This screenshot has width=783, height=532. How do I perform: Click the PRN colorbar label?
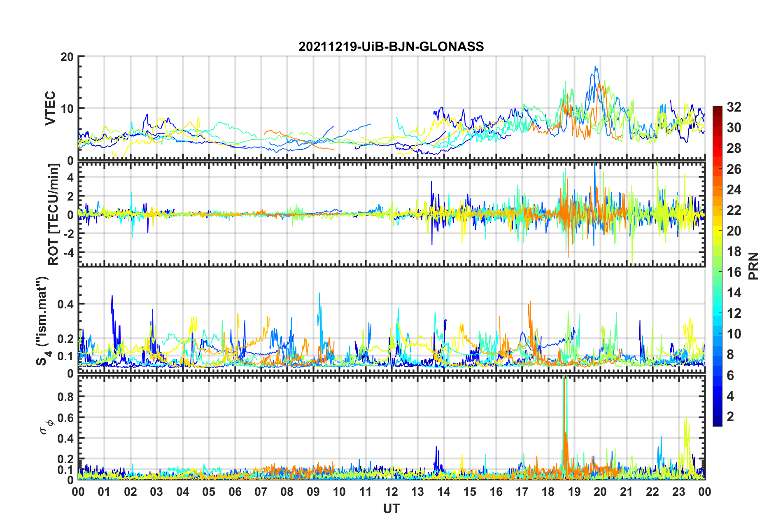tap(753, 266)
